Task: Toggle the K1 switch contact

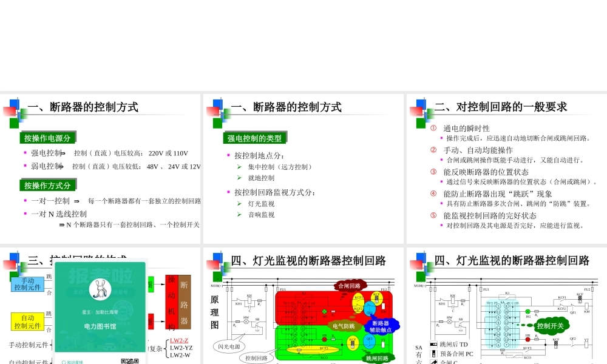Action: tap(507, 296)
